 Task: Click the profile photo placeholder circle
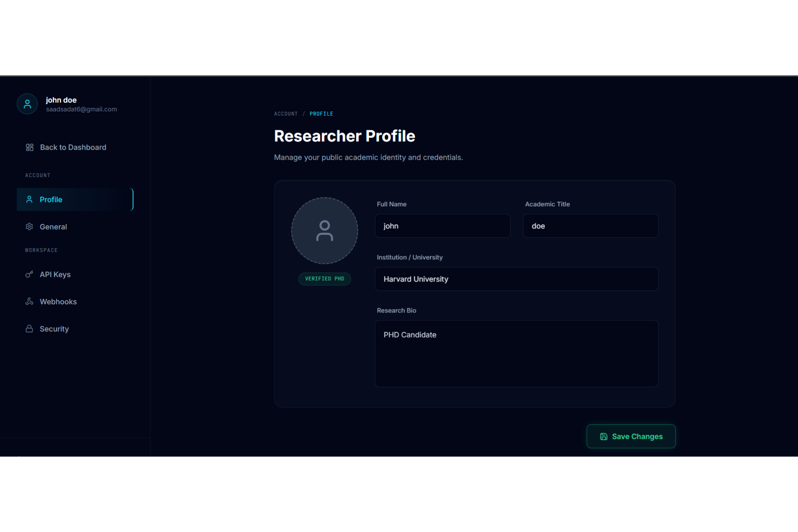point(324,231)
